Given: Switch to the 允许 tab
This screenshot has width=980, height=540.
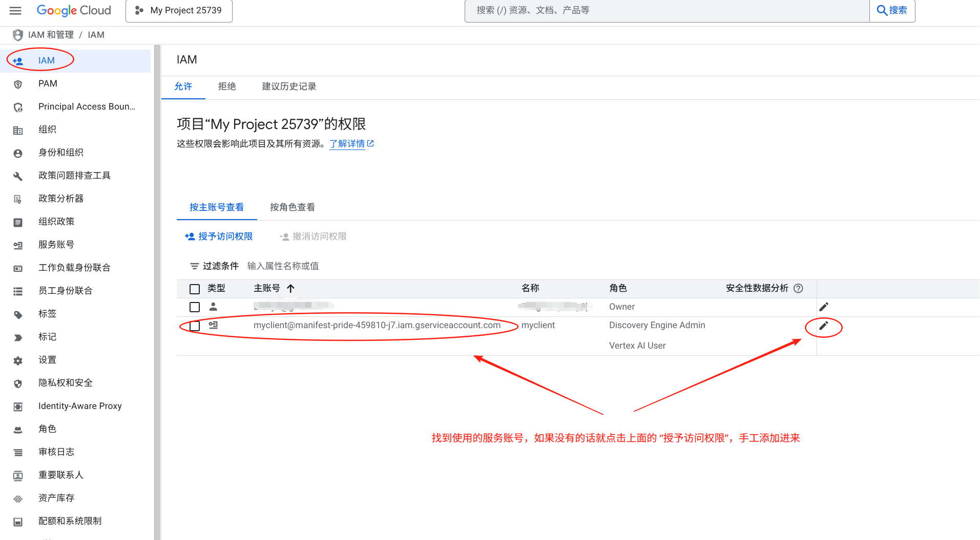Looking at the screenshot, I should [183, 87].
